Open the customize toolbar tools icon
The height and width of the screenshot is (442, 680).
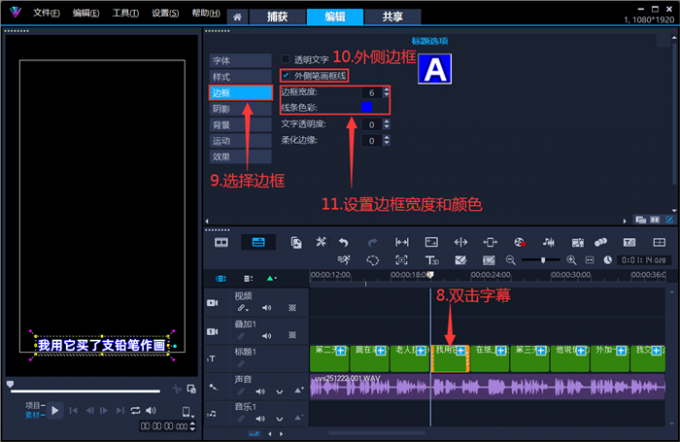coord(321,242)
